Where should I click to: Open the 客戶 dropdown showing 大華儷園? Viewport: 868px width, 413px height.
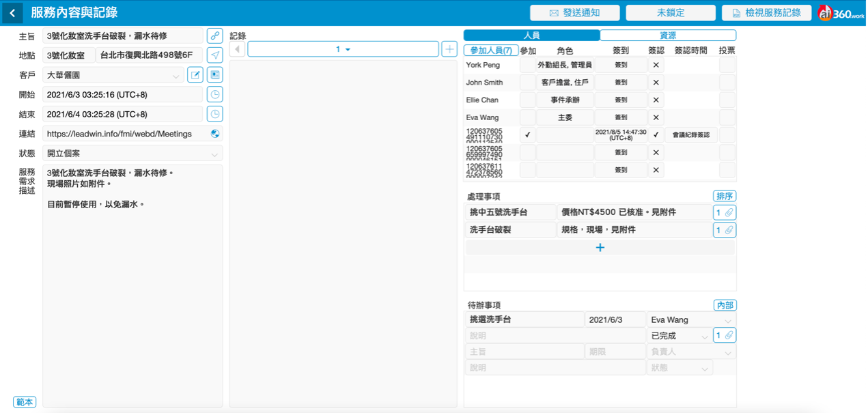click(x=113, y=75)
